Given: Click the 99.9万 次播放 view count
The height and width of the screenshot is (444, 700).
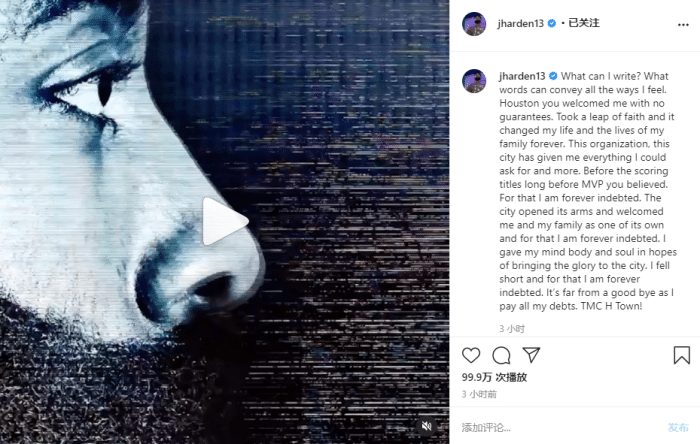Looking at the screenshot, I should pyautogui.click(x=494, y=378).
